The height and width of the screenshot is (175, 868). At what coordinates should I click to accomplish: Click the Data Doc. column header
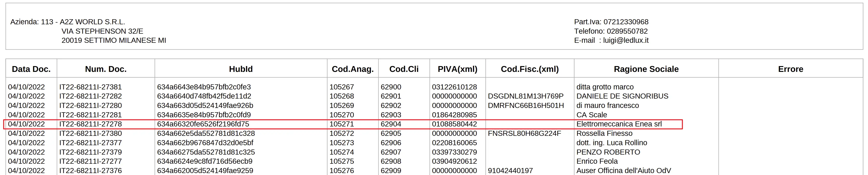pyautogui.click(x=31, y=69)
